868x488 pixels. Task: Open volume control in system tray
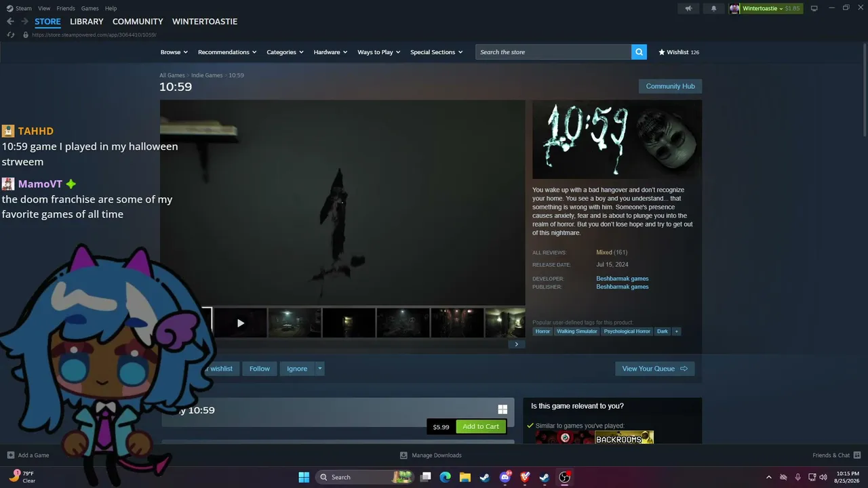[x=823, y=477]
